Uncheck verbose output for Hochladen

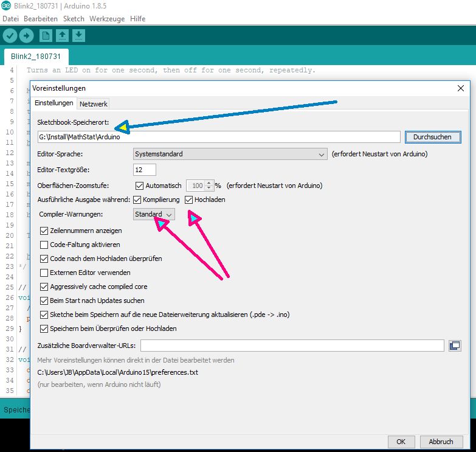[x=189, y=200]
